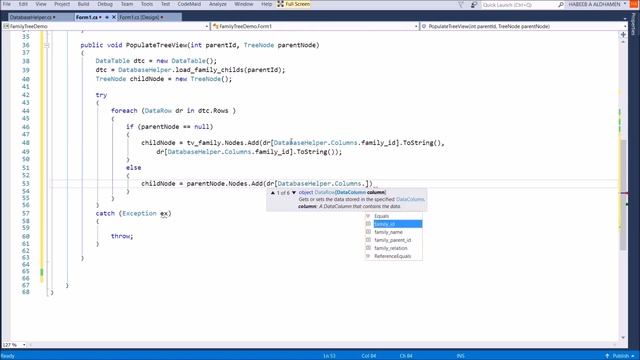Open the Debug menu

click(105, 4)
